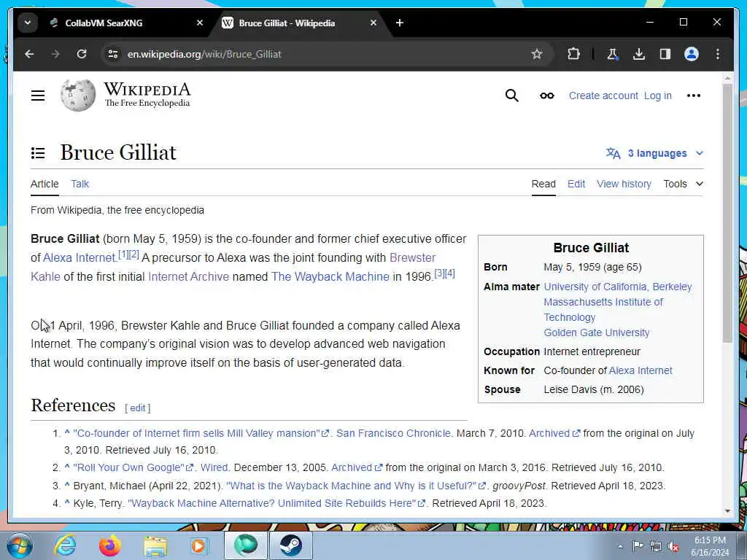Screen dimensions: 747x560
Task: Toggle table of contents list icon
Action: pos(38,153)
